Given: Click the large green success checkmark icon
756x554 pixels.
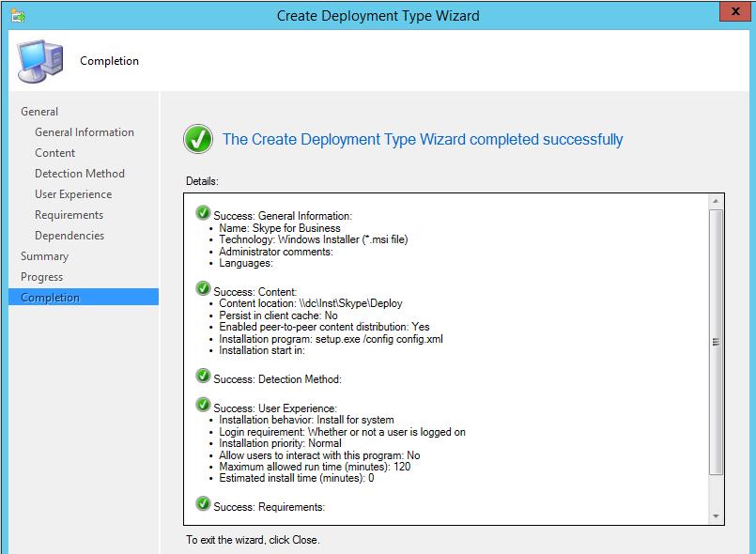Looking at the screenshot, I should [198, 139].
